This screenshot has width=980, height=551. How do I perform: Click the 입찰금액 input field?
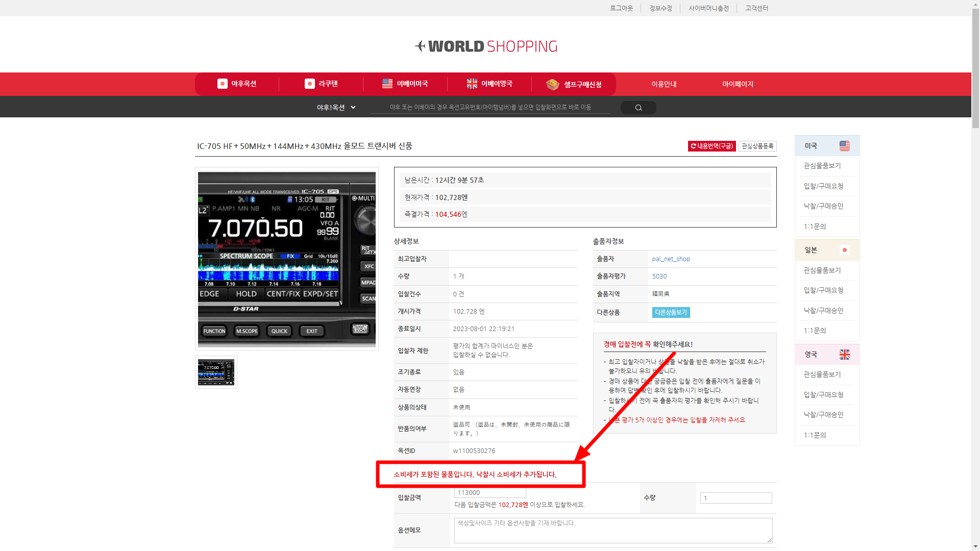[490, 493]
